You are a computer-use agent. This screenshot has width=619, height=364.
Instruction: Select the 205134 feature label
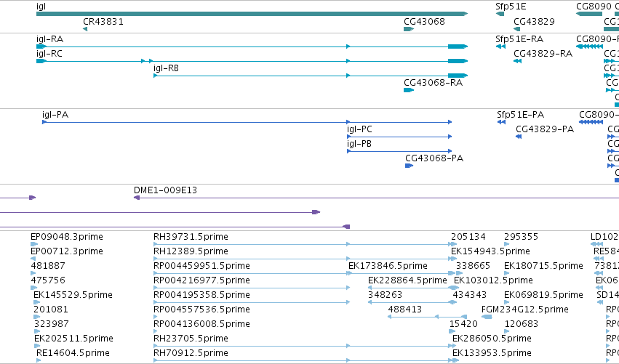[468, 237]
